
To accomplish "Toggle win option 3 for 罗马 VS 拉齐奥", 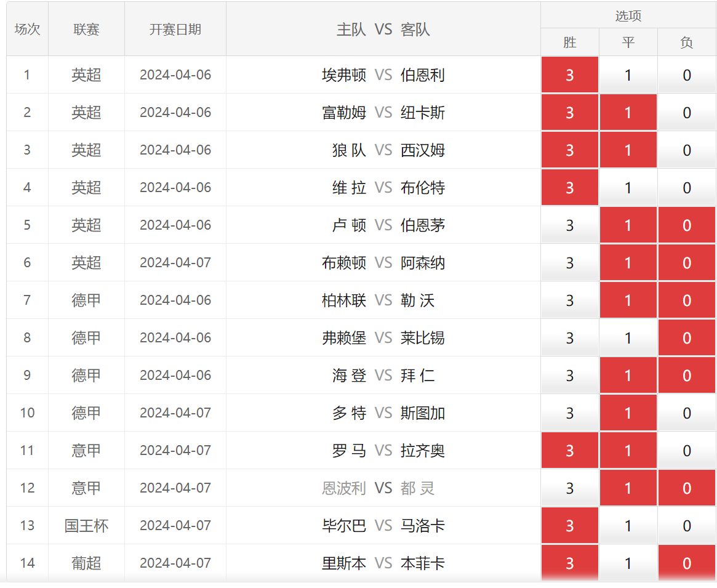I will (569, 450).
